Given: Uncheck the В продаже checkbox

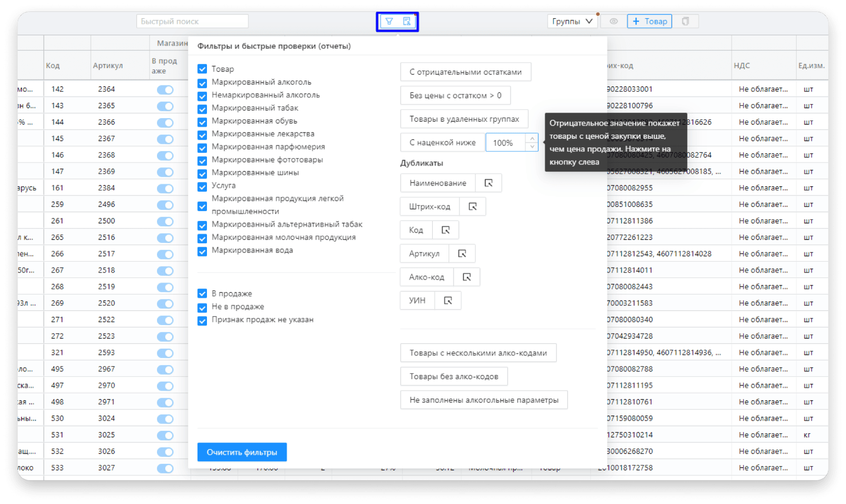Looking at the screenshot, I should click(x=202, y=294).
